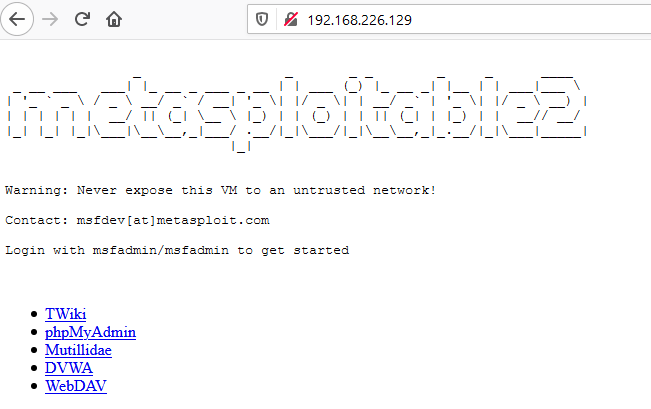Open the browser home page icon

(x=114, y=19)
